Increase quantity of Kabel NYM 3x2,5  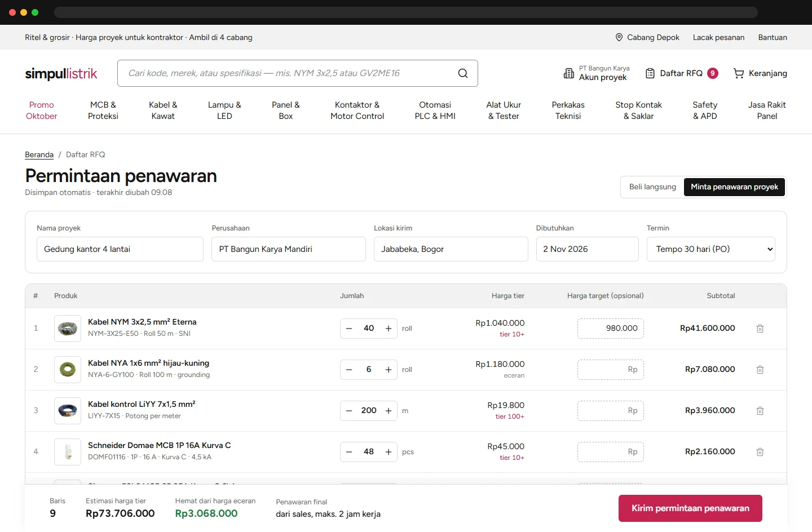tap(389, 329)
